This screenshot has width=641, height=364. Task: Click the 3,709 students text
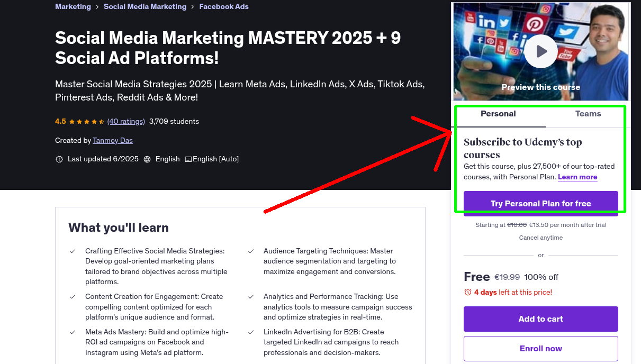(174, 121)
